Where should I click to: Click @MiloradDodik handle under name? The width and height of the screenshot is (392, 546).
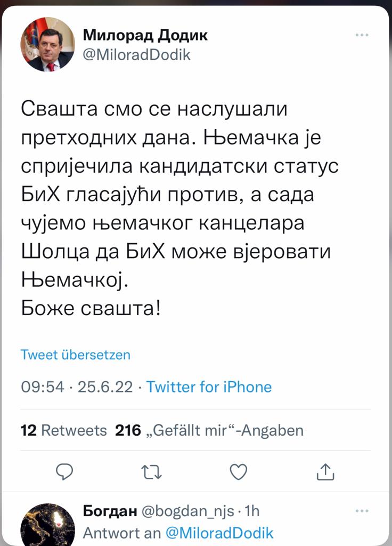(137, 54)
